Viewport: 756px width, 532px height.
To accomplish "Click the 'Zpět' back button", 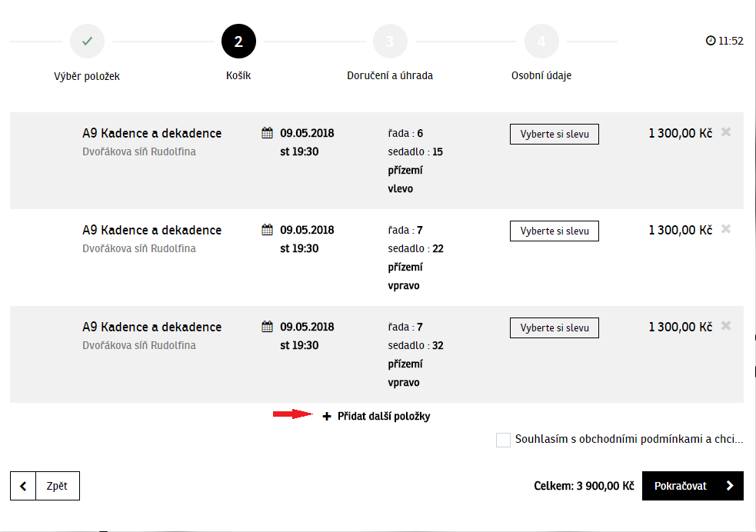I will (x=45, y=486).
